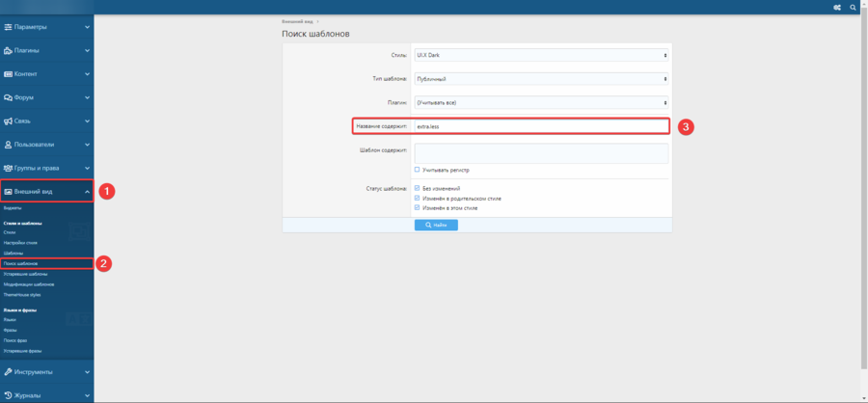Open the search magnifier in top bar

coord(854,8)
